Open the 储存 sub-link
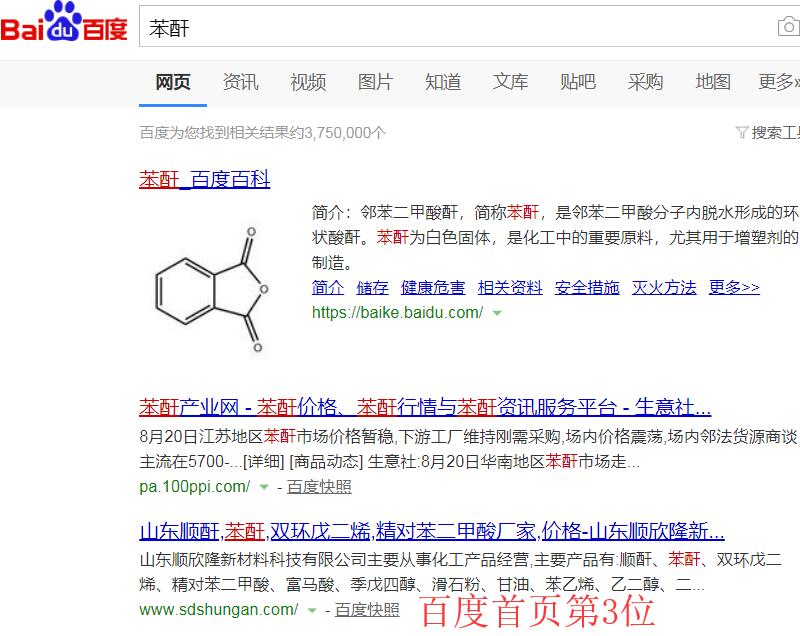 tap(372, 288)
